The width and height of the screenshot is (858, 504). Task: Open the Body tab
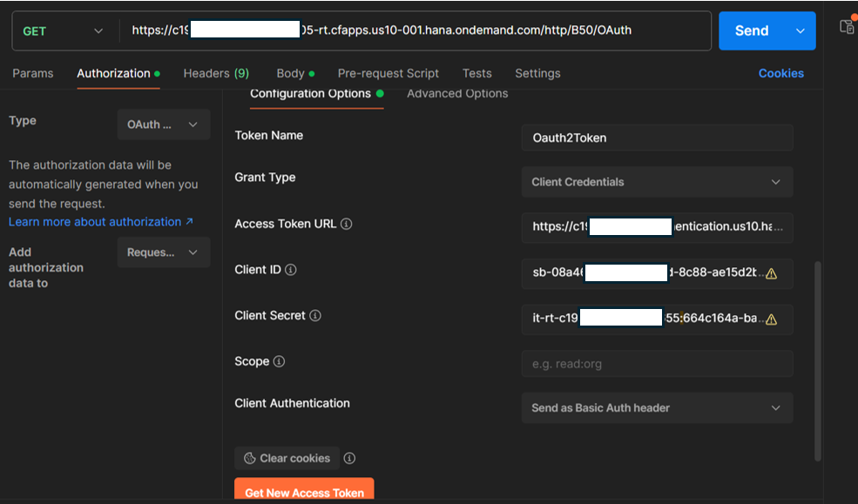295,73
